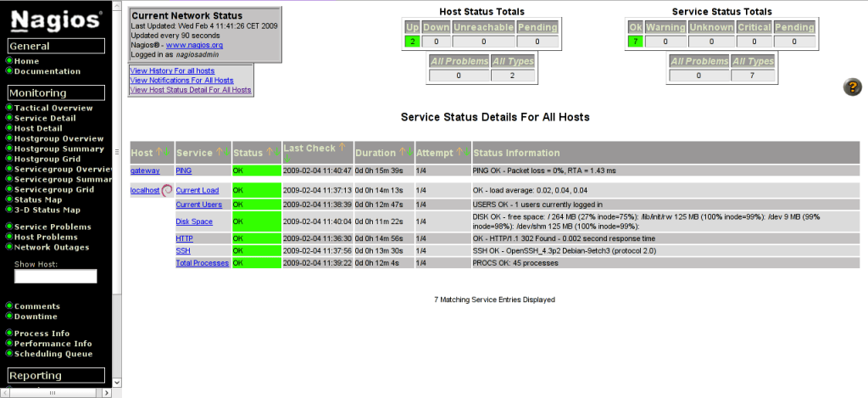Sort Status column descending with green arrow
Screen dimensions: 868x398
(x=276, y=152)
